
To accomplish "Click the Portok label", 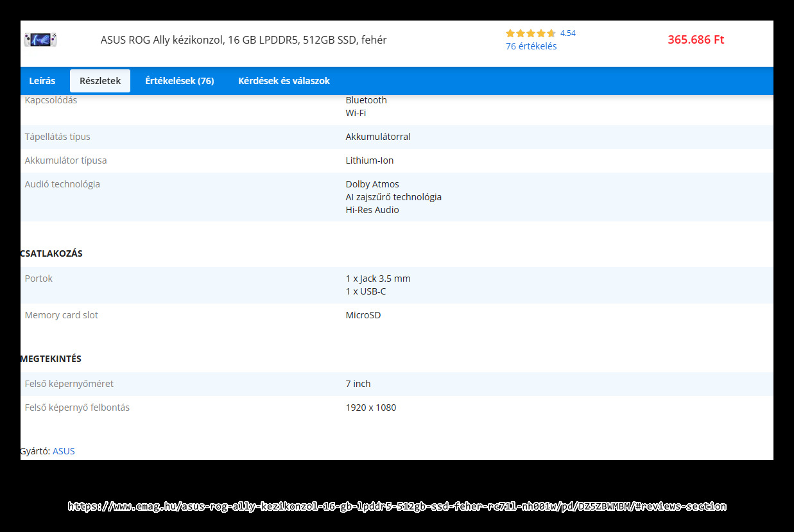I will (39, 279).
